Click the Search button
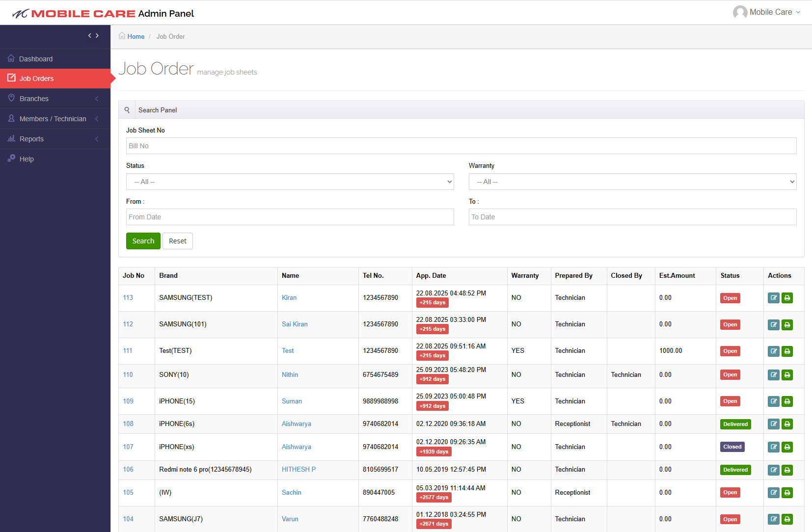Screen dimensions: 812x532 point(143,240)
